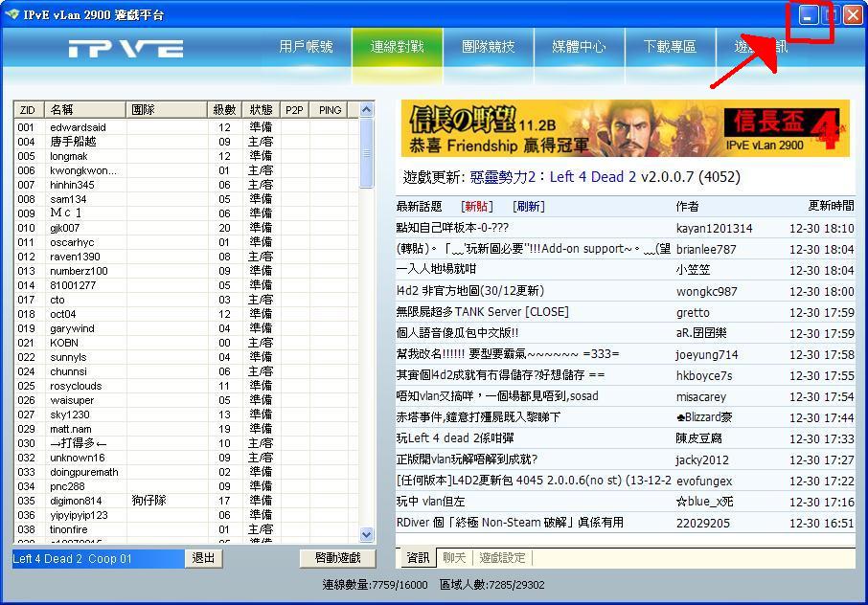Open topic 無限屍超多 TANK Server [CLOSE]
The width and height of the screenshot is (868, 605).
pyautogui.click(x=483, y=312)
